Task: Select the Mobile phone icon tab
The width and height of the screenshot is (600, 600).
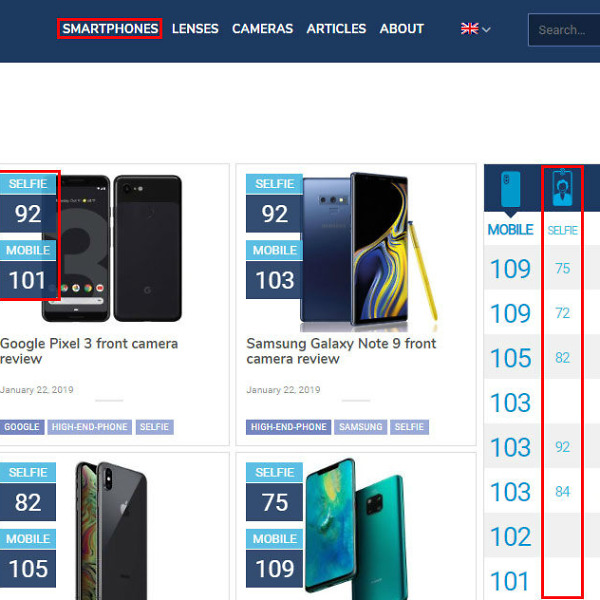Action: click(510, 189)
